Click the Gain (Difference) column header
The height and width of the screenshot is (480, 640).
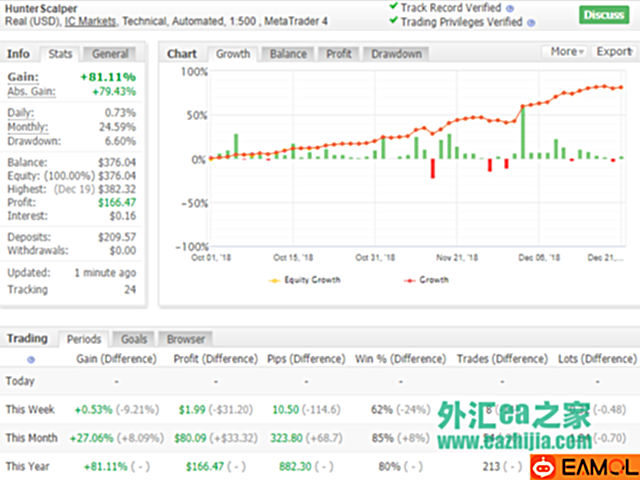tap(116, 359)
